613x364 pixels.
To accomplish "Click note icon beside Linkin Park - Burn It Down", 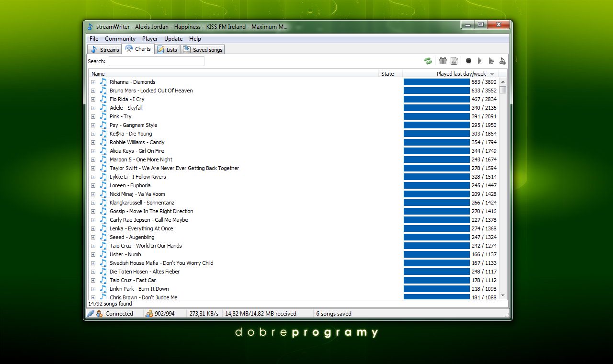I will [x=103, y=289].
